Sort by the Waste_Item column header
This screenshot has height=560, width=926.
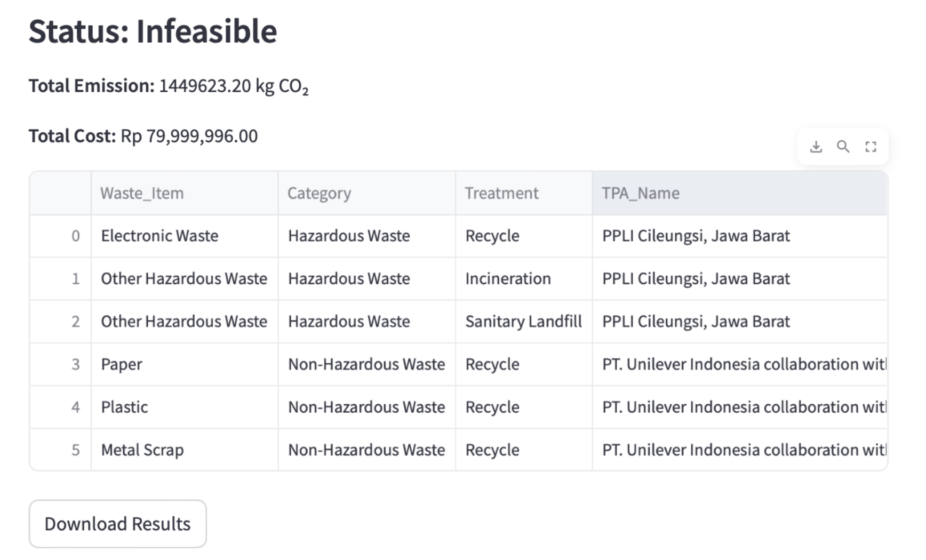pos(185,193)
